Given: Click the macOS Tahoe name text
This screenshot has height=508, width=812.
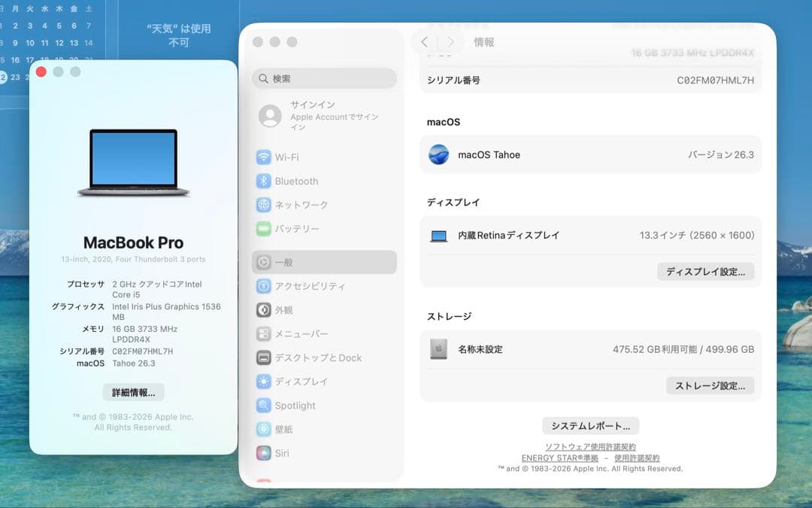Looking at the screenshot, I should coord(489,155).
